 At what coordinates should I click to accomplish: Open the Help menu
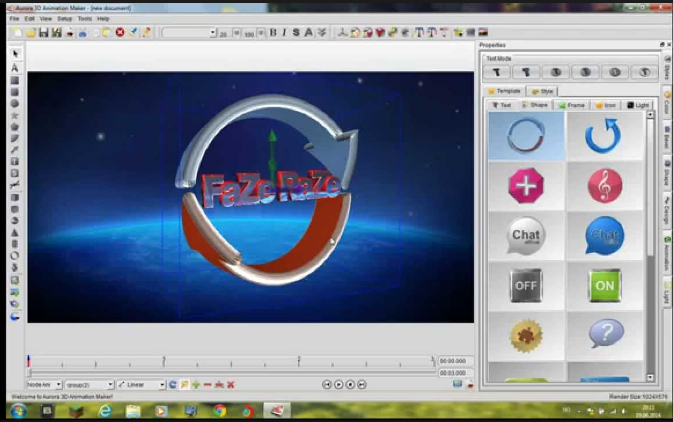(x=103, y=19)
